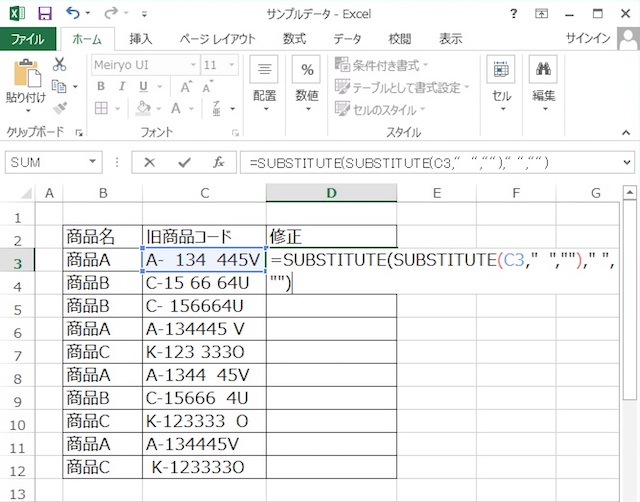Expand the Name Box dropdown showing SUM
The image size is (640, 502).
(x=97, y=162)
